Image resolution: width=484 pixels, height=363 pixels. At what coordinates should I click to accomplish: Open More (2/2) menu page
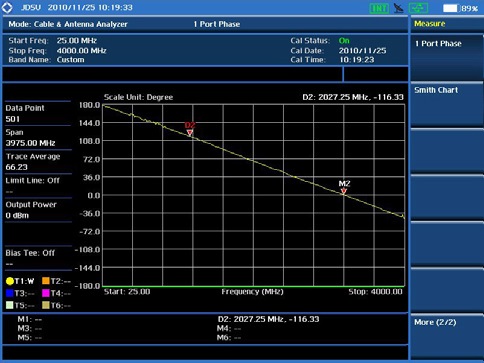click(447, 337)
